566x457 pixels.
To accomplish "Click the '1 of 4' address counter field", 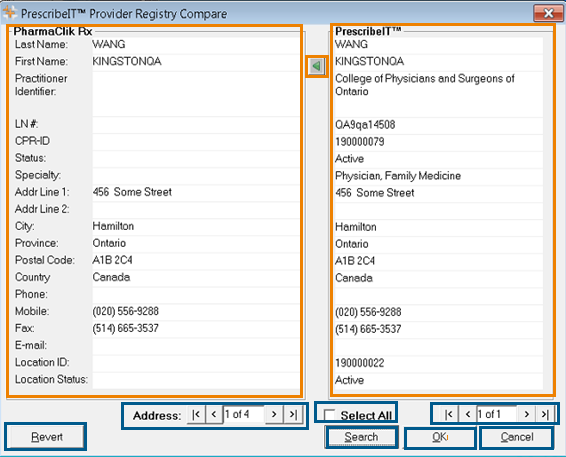I will [244, 414].
